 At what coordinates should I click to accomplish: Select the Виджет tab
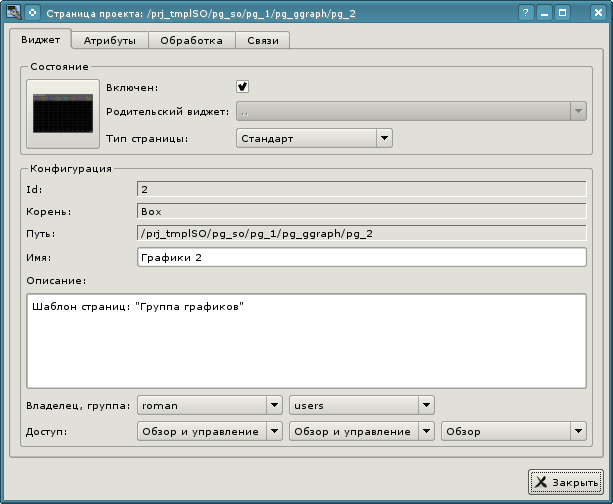[x=40, y=40]
